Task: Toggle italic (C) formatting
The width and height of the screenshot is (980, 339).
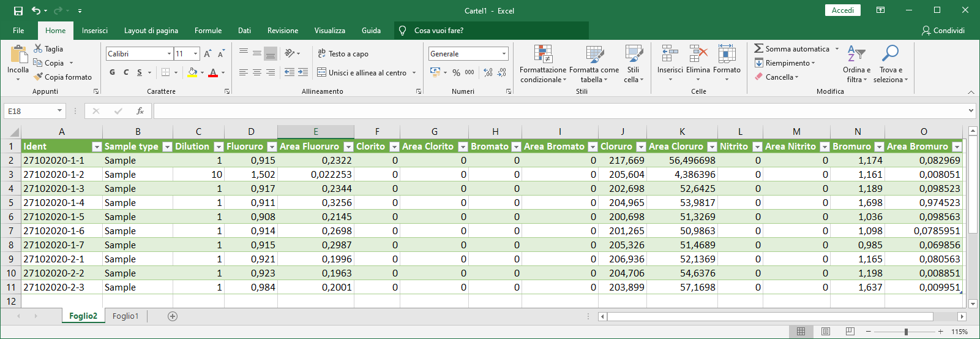Action: 126,72
